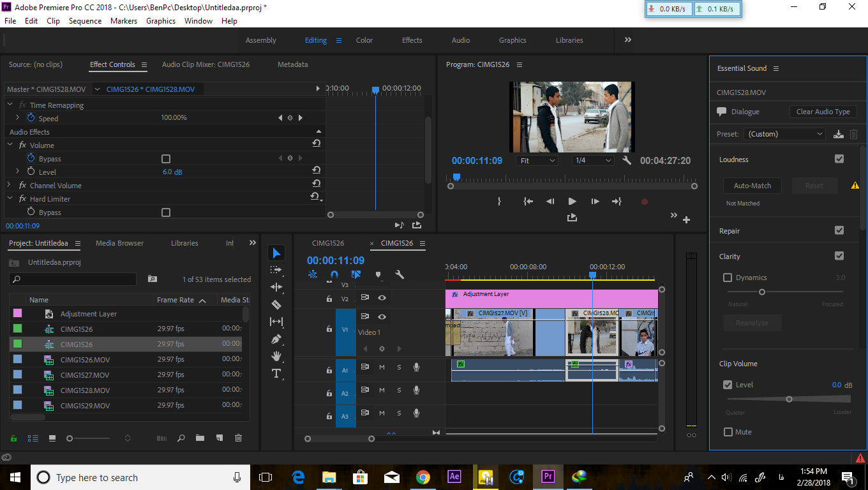The width and height of the screenshot is (868, 490).
Task: Select the Hand tool
Action: (276, 356)
